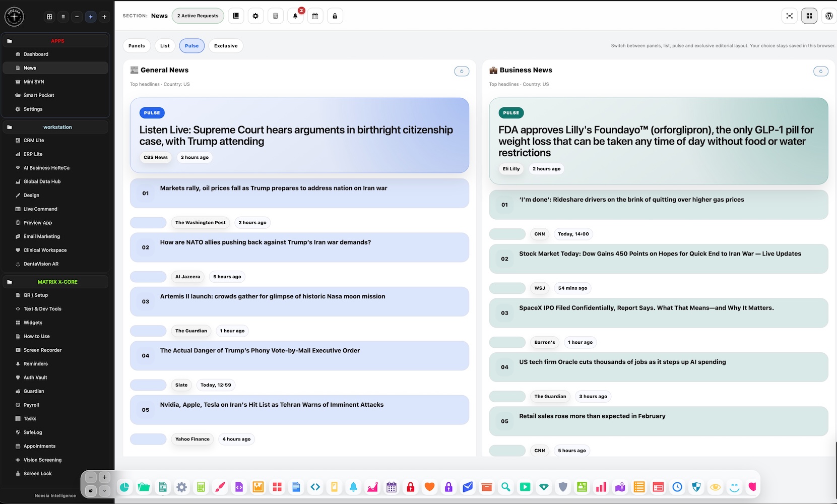Select the Pulse layout tab
The height and width of the screenshot is (504, 837).
coord(191,46)
